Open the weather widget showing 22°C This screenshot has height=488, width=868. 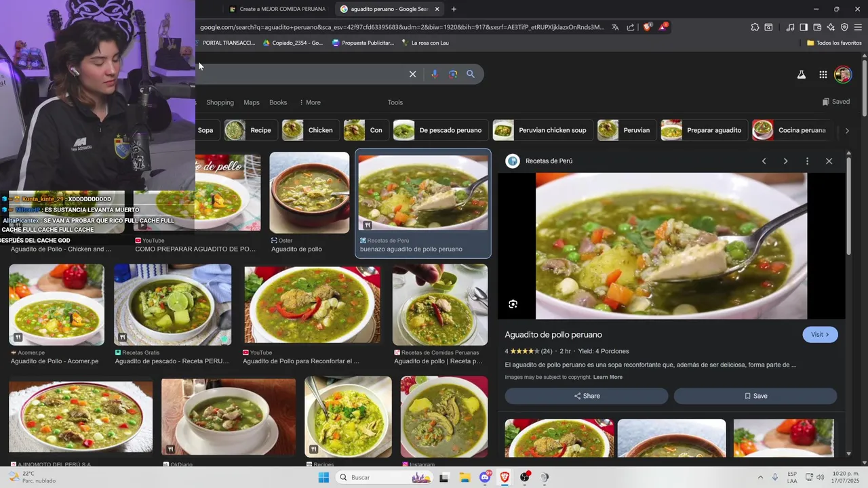point(31,477)
